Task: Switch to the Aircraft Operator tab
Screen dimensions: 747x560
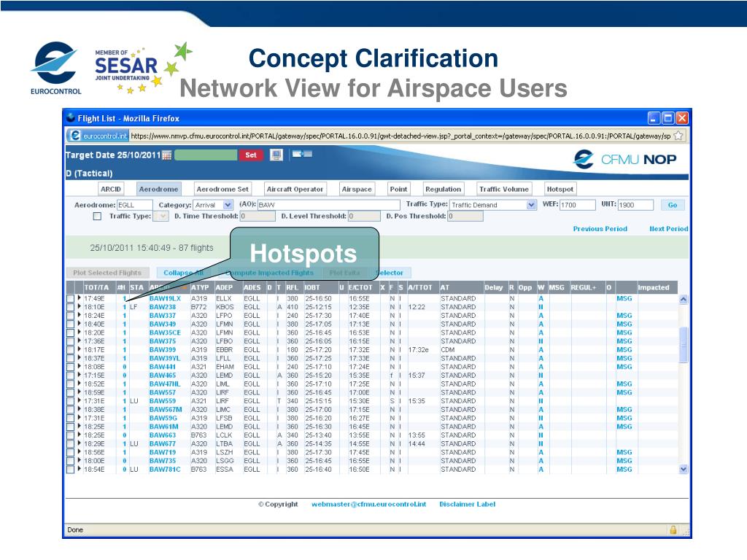Action: (x=295, y=189)
